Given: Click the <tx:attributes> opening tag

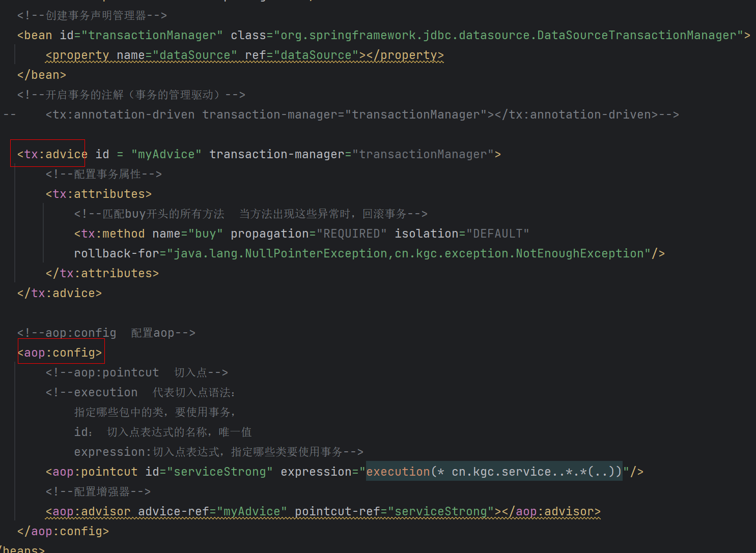Looking at the screenshot, I should tap(99, 194).
